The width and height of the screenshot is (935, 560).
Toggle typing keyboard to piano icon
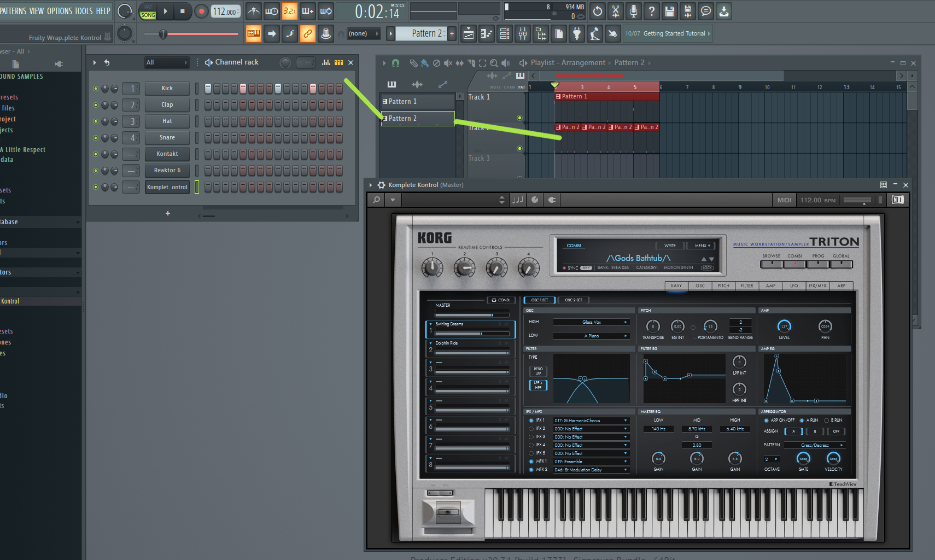[253, 34]
